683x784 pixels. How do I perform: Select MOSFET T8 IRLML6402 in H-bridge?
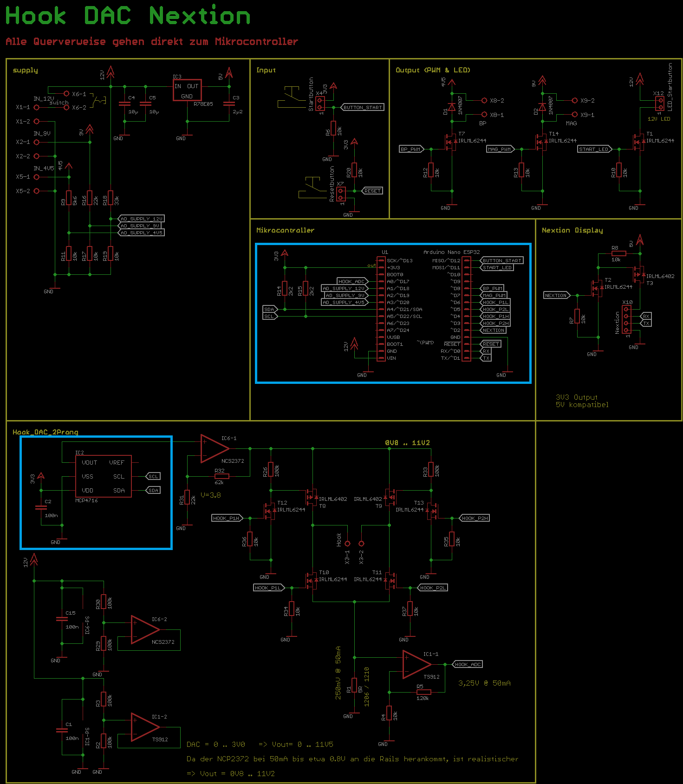(x=312, y=498)
